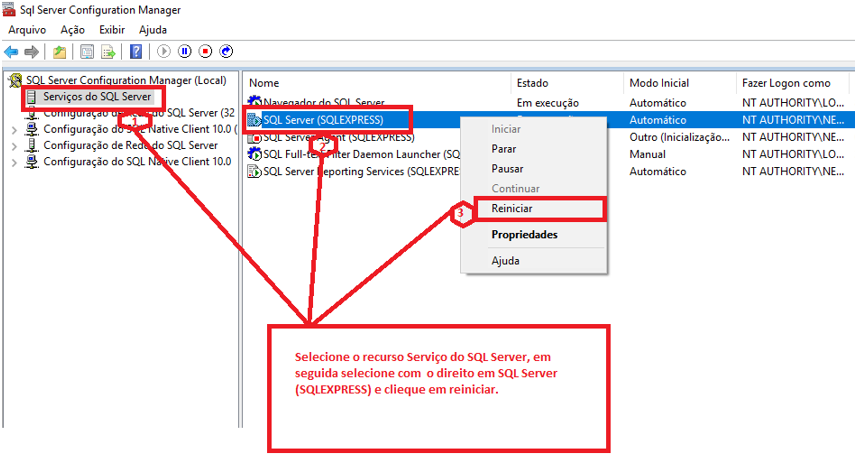Select the Navegador do SQL Server service row
The image size is (855, 472).
pos(324,102)
